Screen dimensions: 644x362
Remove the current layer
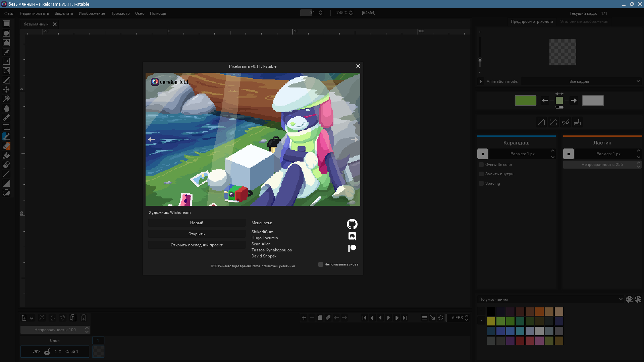tap(42, 318)
